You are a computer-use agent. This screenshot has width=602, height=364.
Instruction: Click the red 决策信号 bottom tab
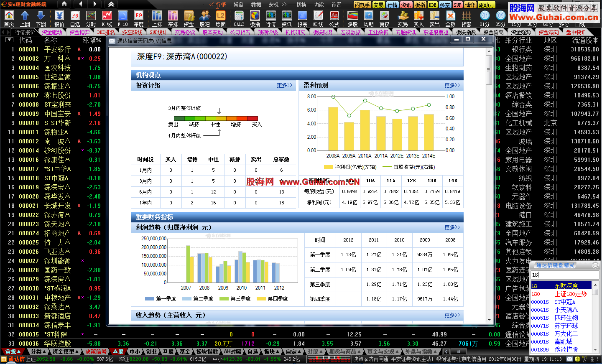(x=96, y=351)
